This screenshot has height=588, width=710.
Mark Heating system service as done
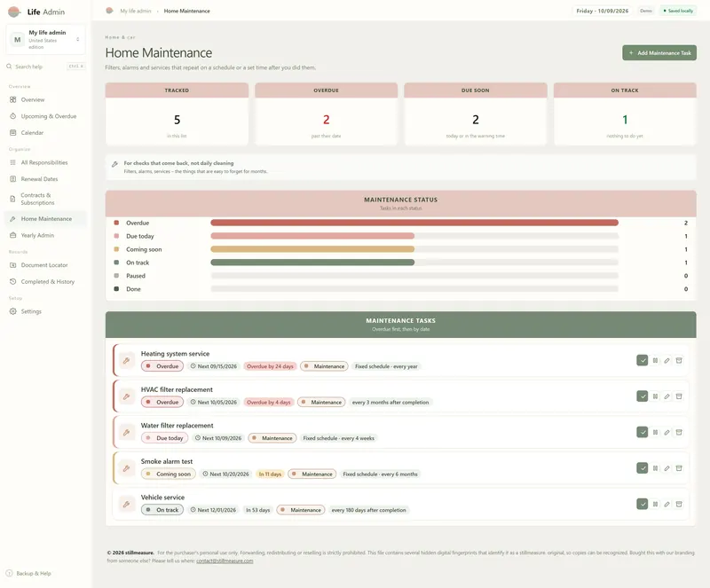coord(642,360)
